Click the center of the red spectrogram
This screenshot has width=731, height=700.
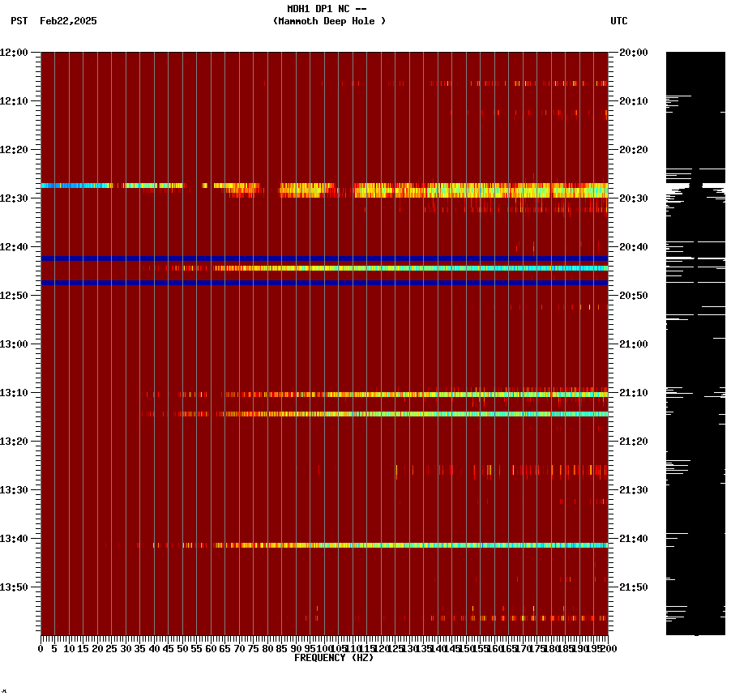click(x=324, y=344)
